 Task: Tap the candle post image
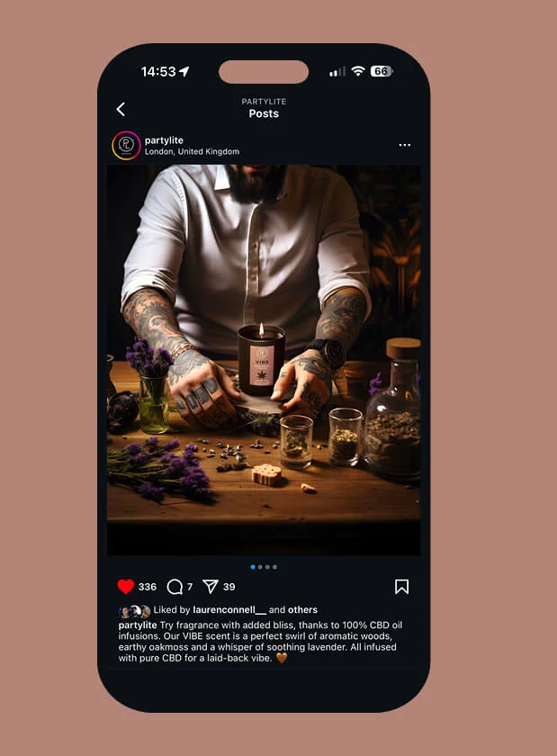tap(264, 360)
